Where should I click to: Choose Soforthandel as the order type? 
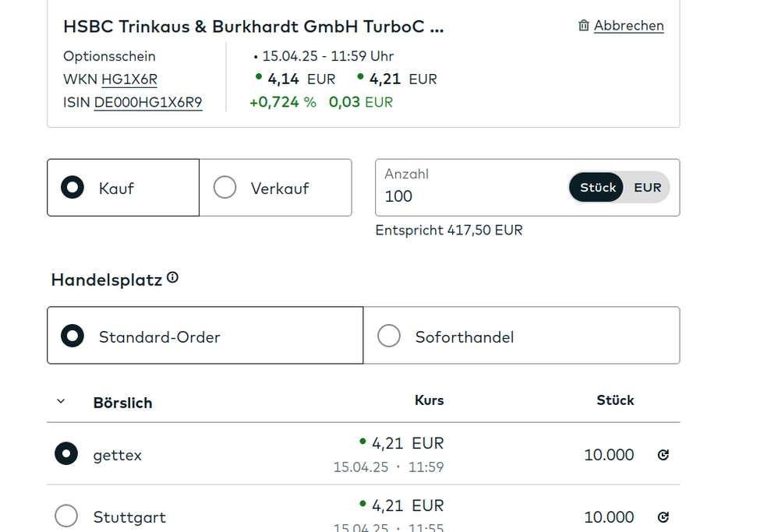pyautogui.click(x=389, y=336)
